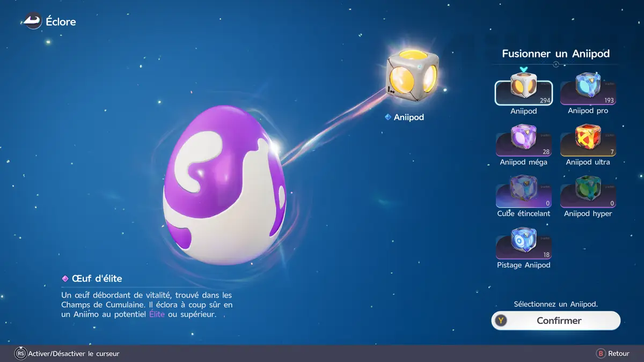Screen dimensions: 644x362
Task: Click the Confirmer button
Action: click(x=556, y=321)
